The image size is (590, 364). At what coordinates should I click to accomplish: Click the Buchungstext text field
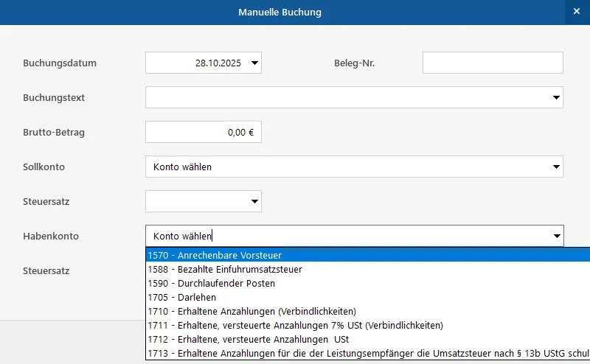pyautogui.click(x=347, y=97)
